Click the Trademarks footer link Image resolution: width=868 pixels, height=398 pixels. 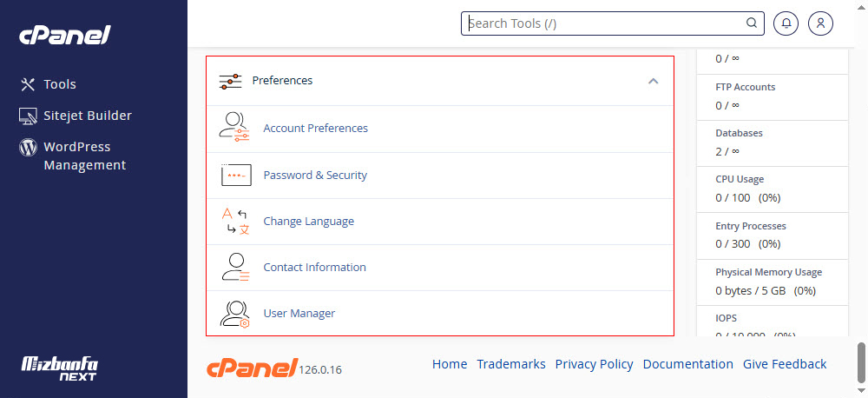[511, 364]
